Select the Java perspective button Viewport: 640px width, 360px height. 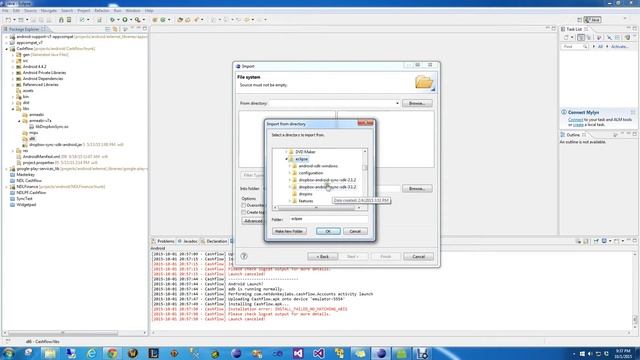592,20
